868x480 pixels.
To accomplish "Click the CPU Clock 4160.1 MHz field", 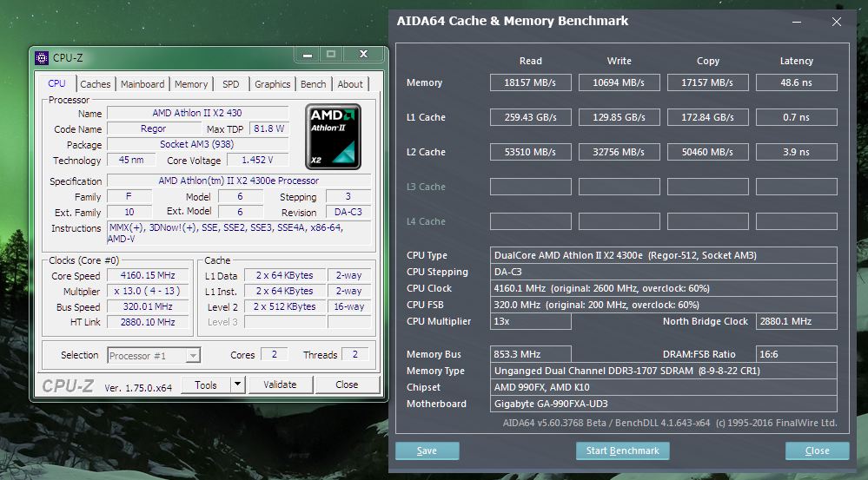I will [x=663, y=288].
